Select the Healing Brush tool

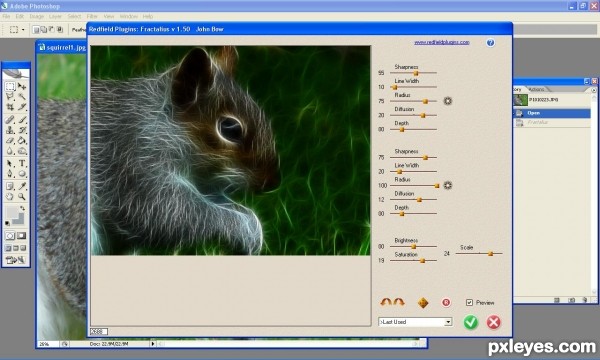pyautogui.click(x=10, y=120)
